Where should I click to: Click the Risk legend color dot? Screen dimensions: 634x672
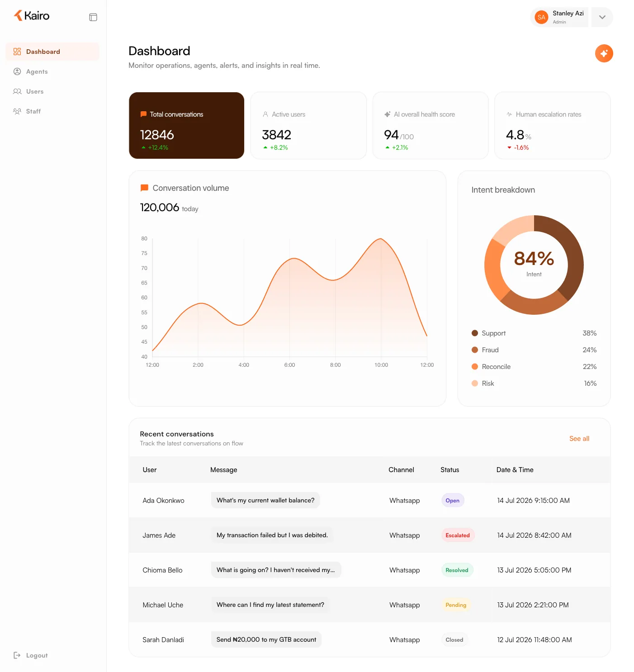click(x=475, y=383)
